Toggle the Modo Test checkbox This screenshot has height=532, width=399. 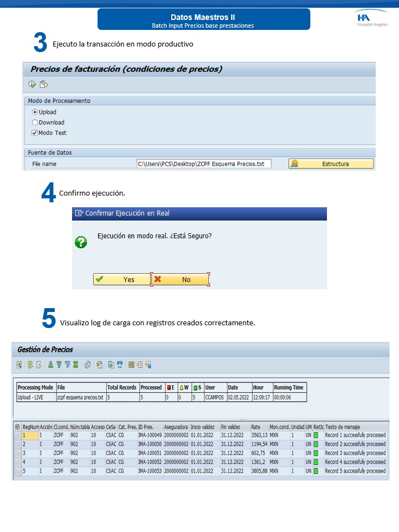(x=35, y=133)
